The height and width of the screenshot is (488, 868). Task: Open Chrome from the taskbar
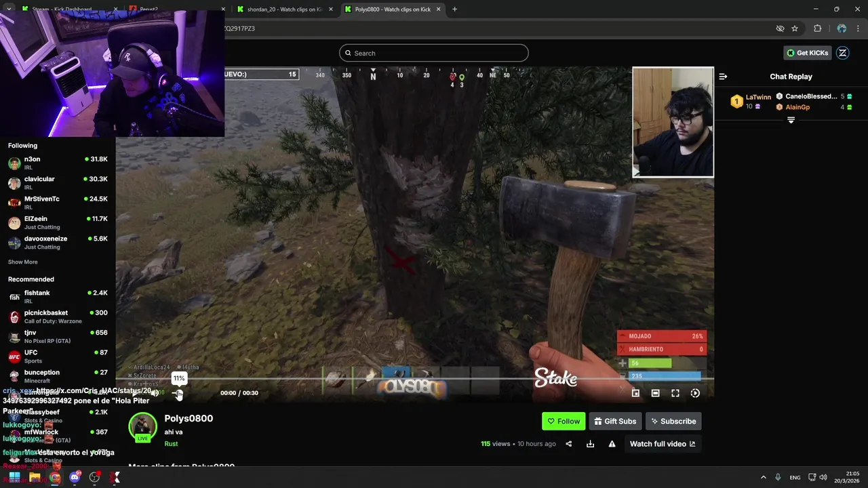55,477
